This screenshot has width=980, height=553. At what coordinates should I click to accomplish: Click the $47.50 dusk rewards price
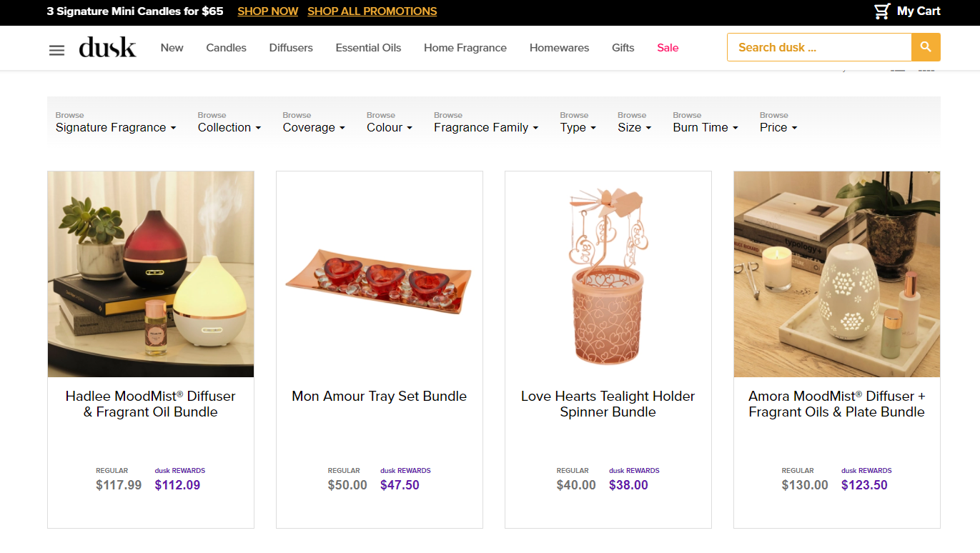(400, 485)
